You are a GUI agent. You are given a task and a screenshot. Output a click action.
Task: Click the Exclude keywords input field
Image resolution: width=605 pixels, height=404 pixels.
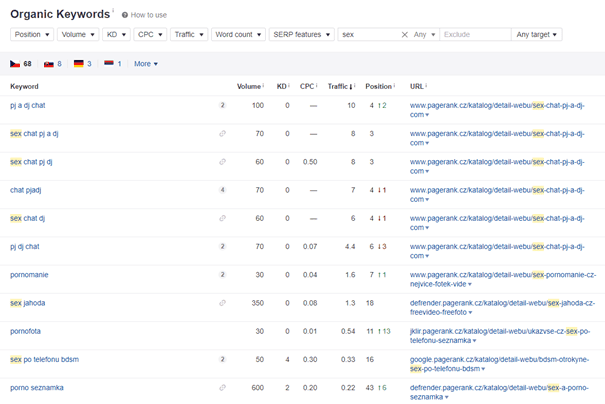pyautogui.click(x=475, y=34)
